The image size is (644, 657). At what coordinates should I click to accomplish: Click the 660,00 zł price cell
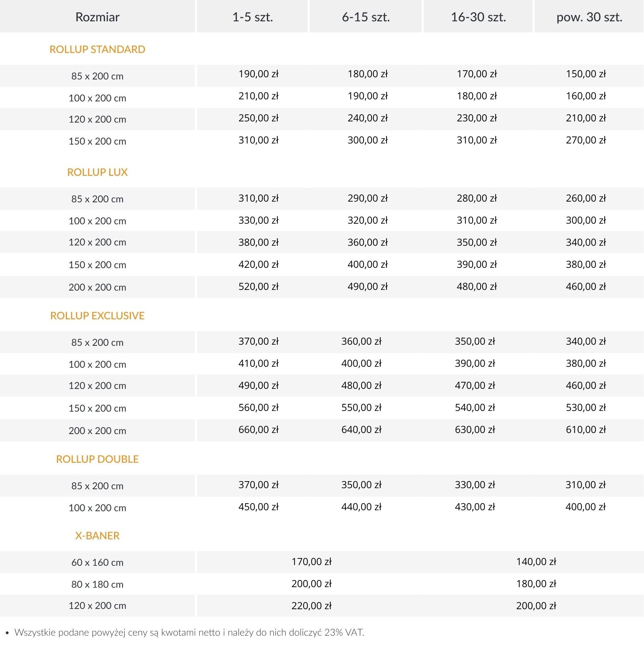click(x=258, y=430)
